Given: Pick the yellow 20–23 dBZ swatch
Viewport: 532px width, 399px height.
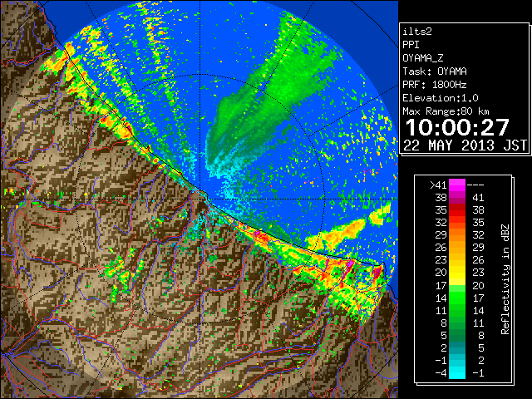Looking at the screenshot, I should [457, 273].
